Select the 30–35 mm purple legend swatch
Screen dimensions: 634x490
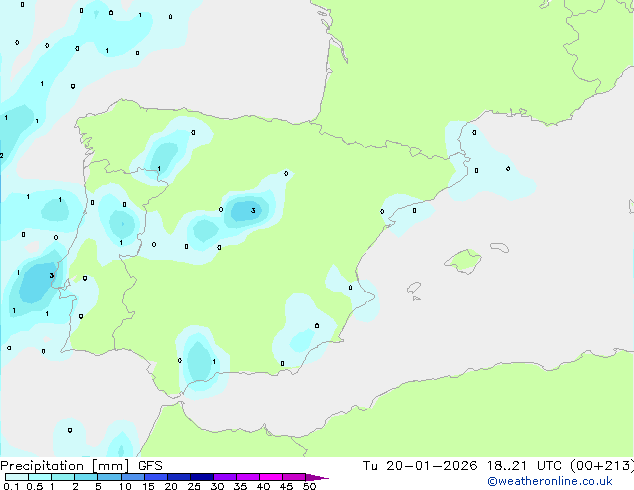point(225,477)
